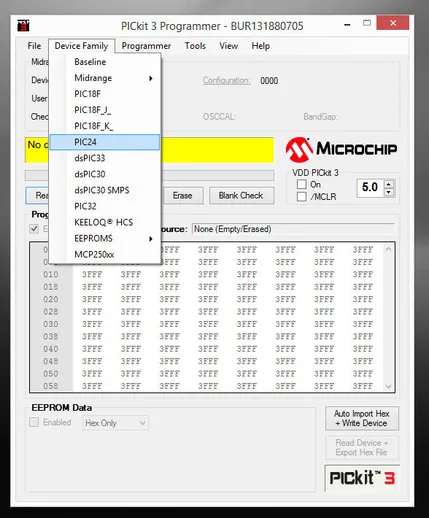429x518 pixels.
Task: Click the Erase button
Action: pyautogui.click(x=183, y=195)
